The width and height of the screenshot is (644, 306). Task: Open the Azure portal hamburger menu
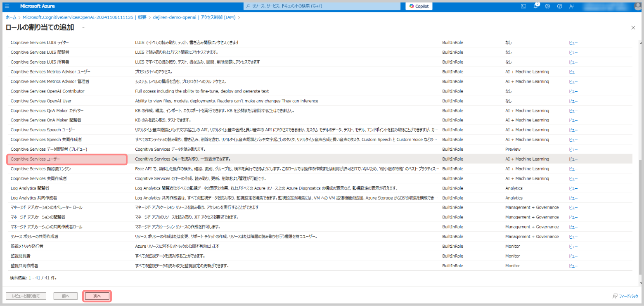(7, 6)
